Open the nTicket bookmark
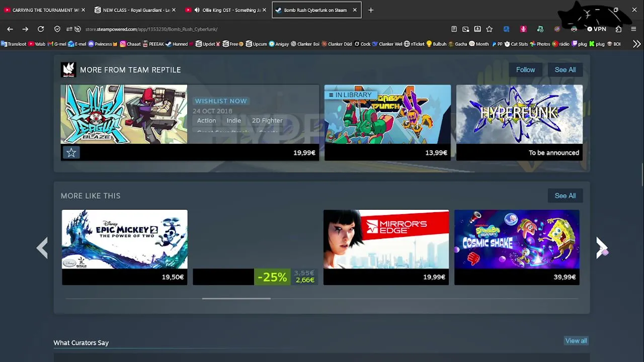Image resolution: width=644 pixels, height=362 pixels. (414, 44)
